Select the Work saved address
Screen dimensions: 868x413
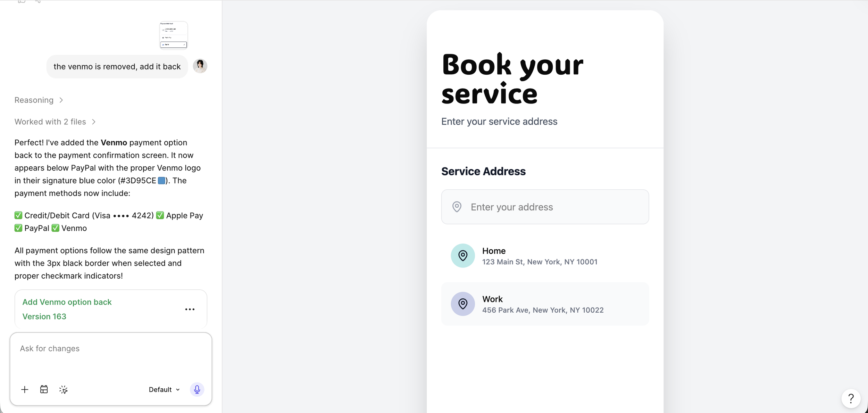point(545,304)
